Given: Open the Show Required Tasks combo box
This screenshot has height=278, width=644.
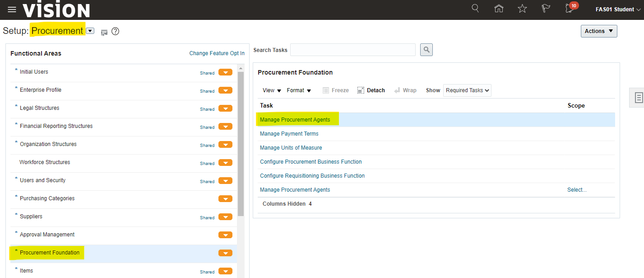Looking at the screenshot, I should tap(467, 90).
